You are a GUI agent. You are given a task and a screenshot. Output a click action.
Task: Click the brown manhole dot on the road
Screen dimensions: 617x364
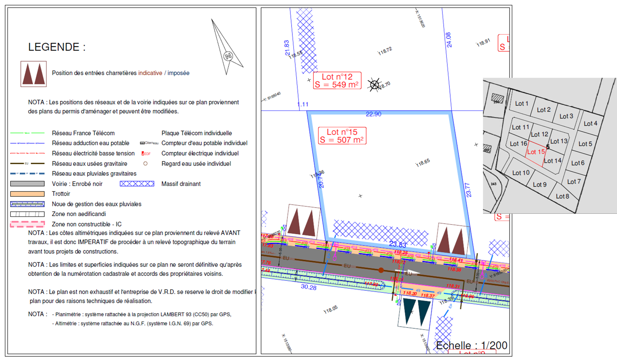coord(381,270)
